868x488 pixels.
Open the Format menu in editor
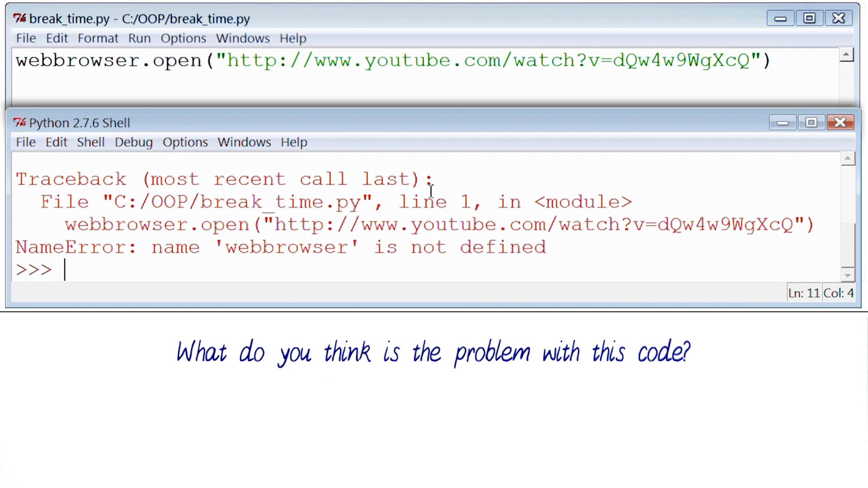(98, 38)
